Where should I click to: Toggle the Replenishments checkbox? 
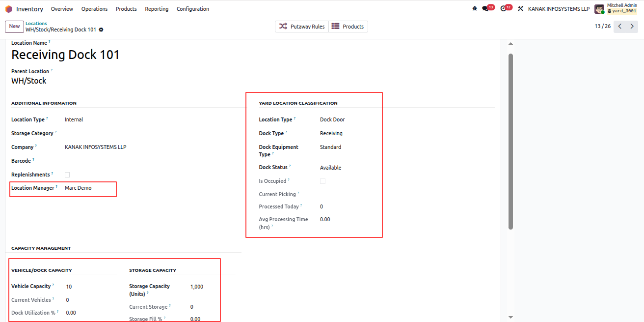coord(67,175)
